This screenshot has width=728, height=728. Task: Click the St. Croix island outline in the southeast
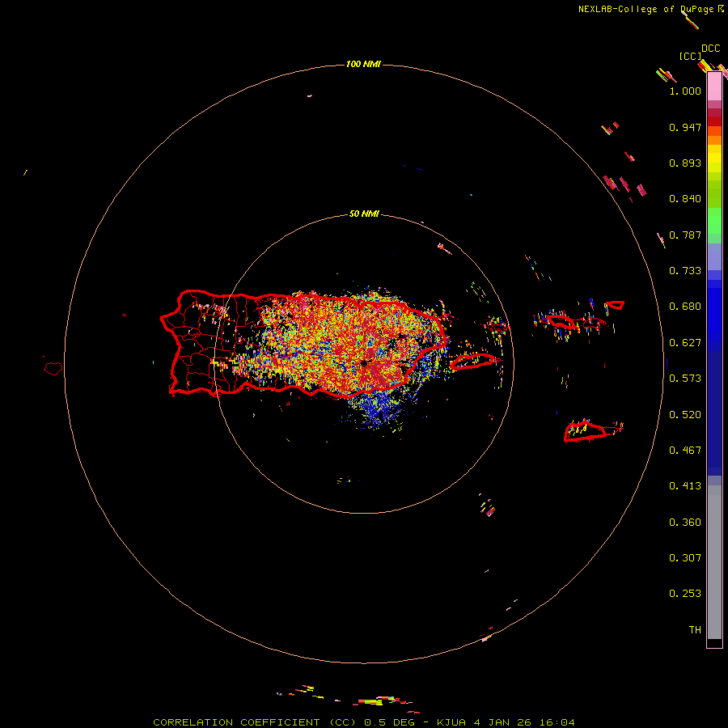tap(585, 431)
